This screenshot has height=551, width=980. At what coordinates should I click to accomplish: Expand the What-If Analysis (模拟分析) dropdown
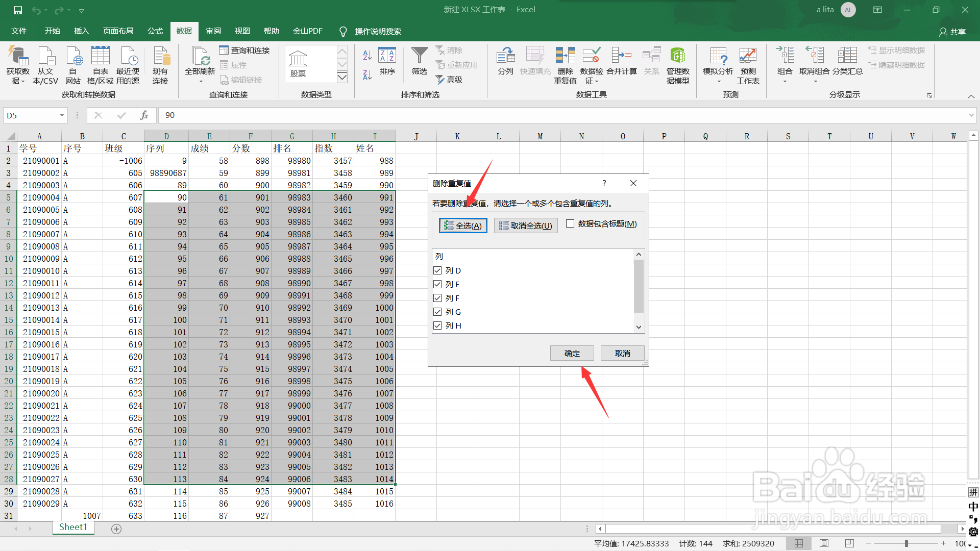718,82
